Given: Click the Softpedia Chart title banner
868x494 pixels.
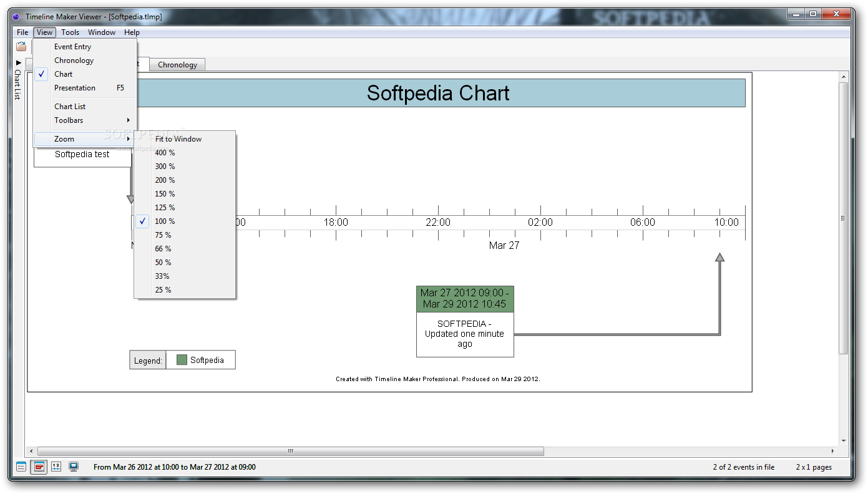Looking at the screenshot, I should pyautogui.click(x=438, y=93).
